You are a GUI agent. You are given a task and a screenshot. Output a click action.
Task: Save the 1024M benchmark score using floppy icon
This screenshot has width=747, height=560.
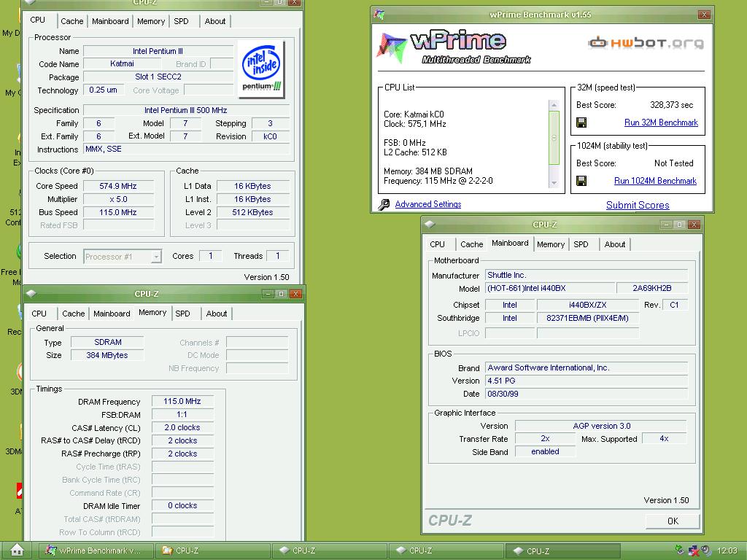click(x=581, y=181)
